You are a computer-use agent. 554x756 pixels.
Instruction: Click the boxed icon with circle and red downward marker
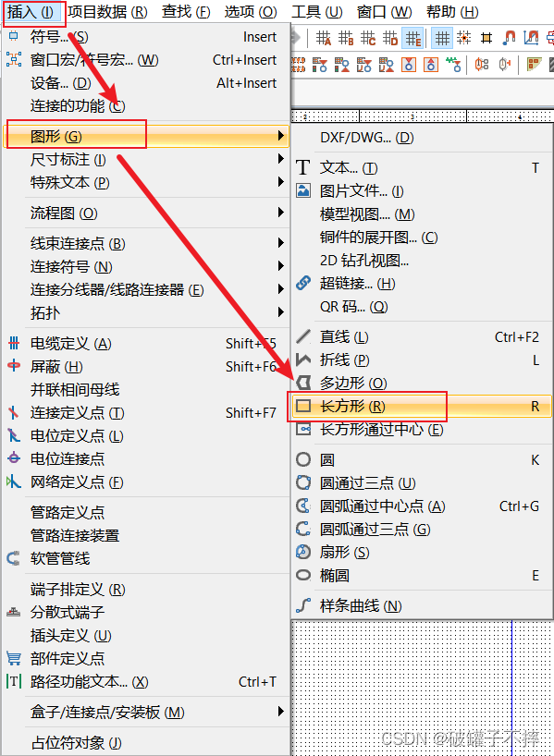[409, 65]
